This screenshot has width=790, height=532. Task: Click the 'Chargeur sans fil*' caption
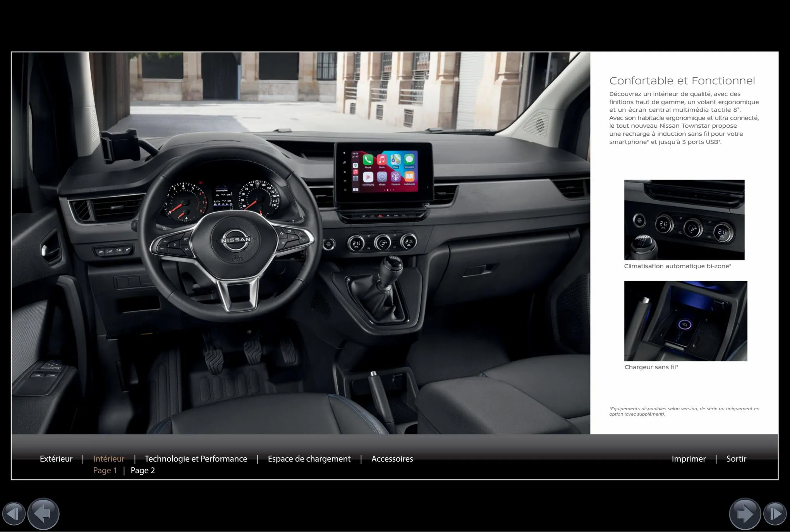point(651,367)
